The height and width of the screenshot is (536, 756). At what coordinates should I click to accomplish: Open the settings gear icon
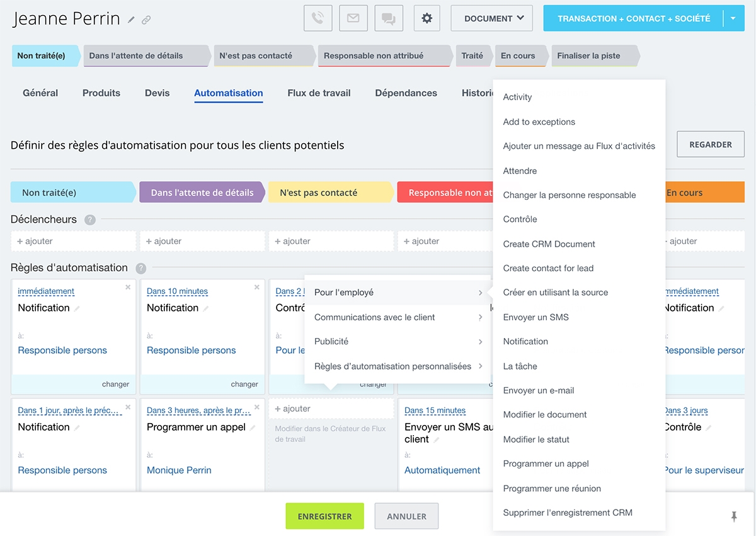tap(427, 18)
